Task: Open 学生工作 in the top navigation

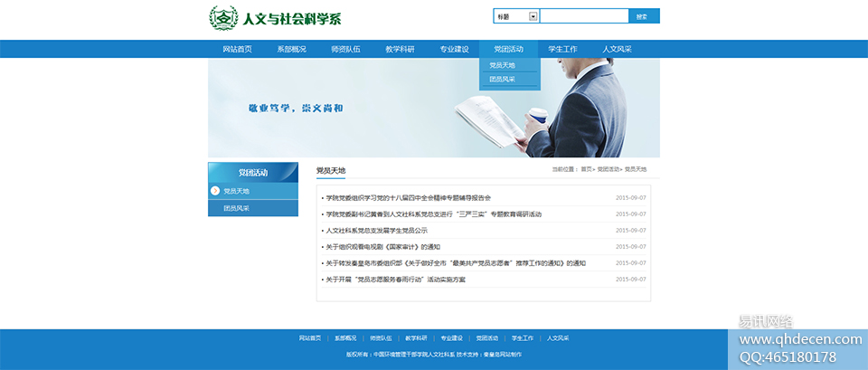Action: coord(563,49)
